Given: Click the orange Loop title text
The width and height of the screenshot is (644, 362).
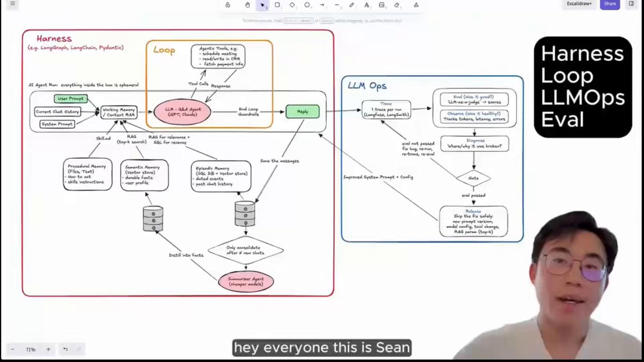Looking at the screenshot, I should pyautogui.click(x=164, y=50).
